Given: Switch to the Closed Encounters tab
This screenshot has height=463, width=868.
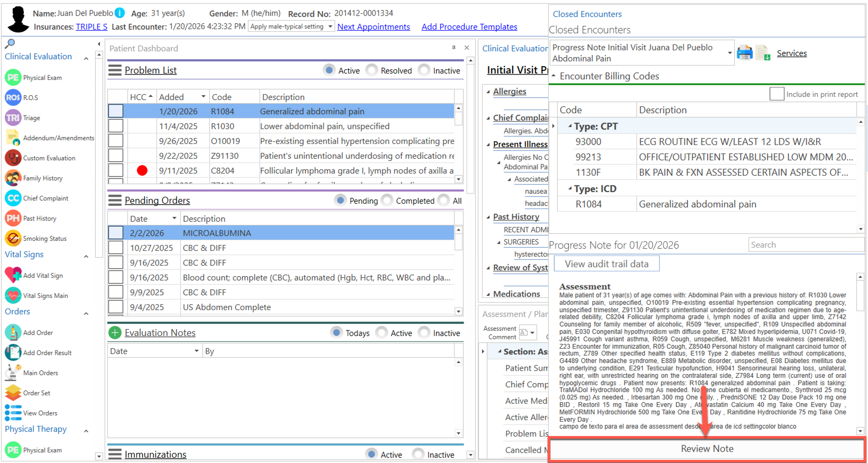Looking at the screenshot, I should [x=587, y=14].
